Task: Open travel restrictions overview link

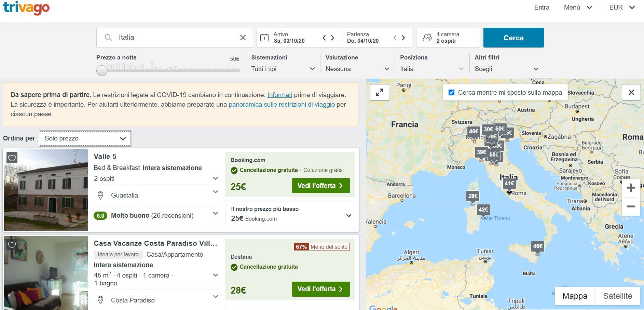Action: click(x=282, y=105)
